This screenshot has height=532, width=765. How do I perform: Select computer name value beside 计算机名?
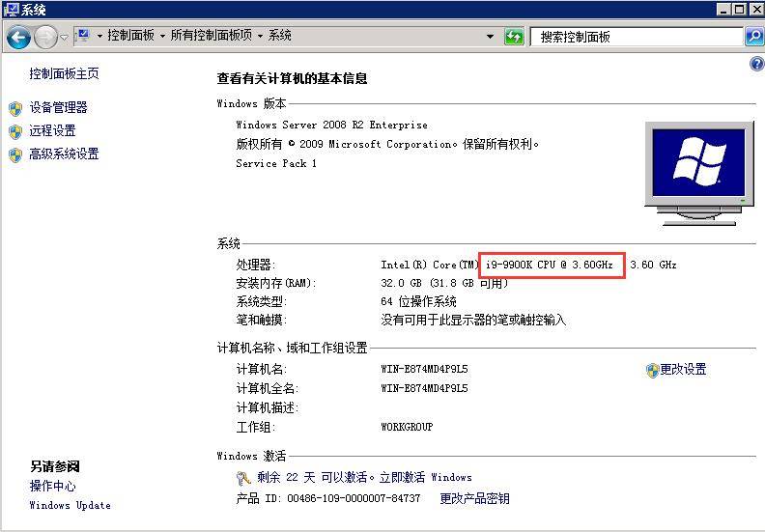[424, 369]
